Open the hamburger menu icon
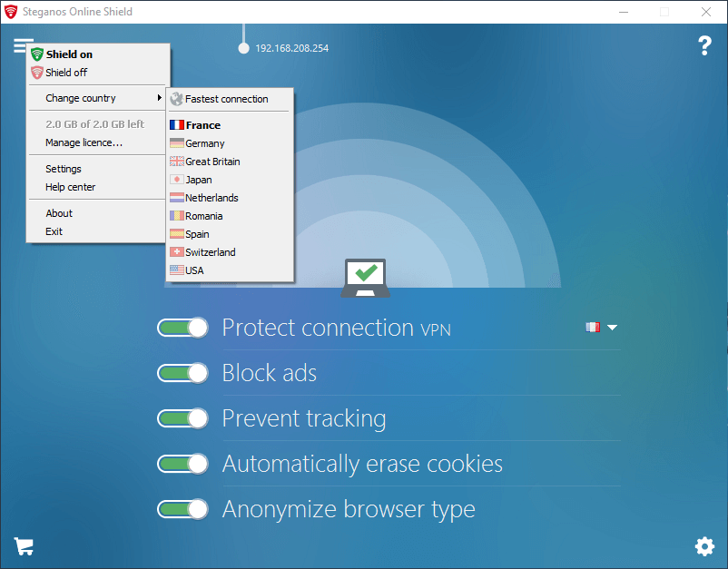The image size is (728, 569). click(23, 45)
